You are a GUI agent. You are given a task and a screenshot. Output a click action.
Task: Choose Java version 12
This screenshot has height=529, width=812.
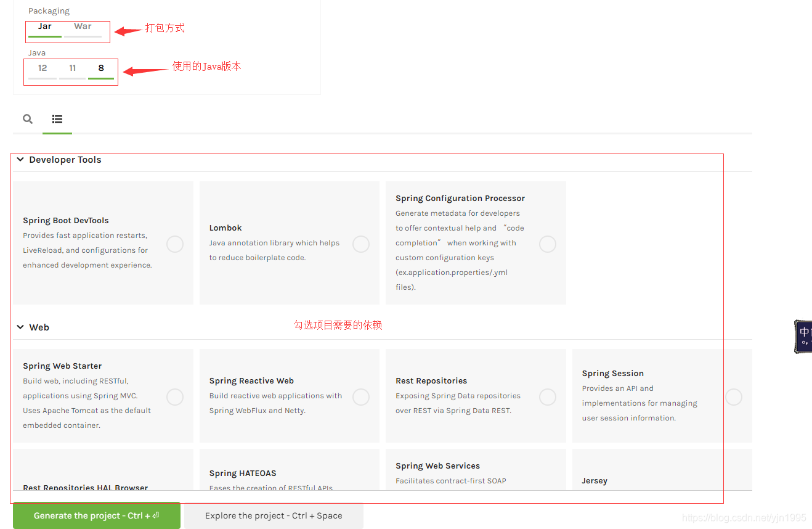(43, 70)
